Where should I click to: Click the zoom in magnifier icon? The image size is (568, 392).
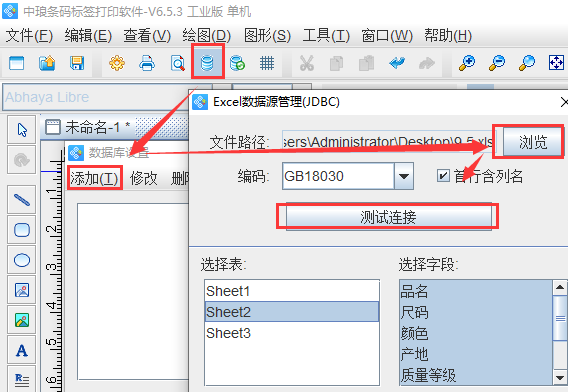[x=467, y=63]
